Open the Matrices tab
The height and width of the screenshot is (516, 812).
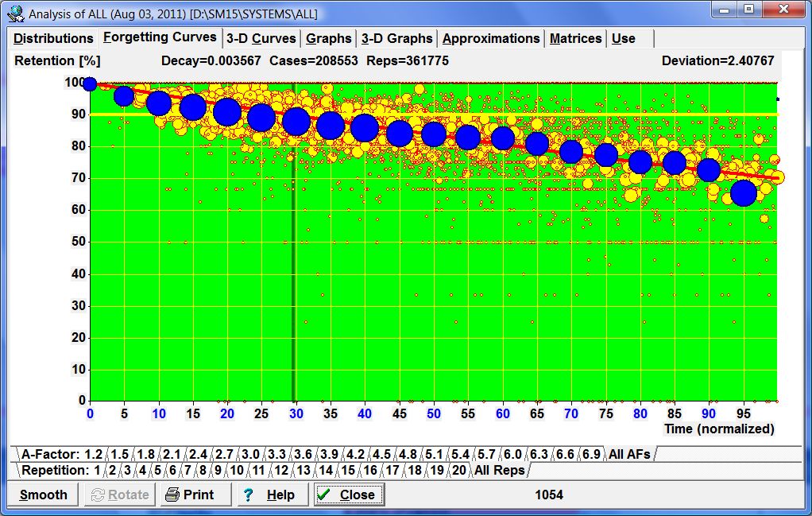(x=575, y=38)
